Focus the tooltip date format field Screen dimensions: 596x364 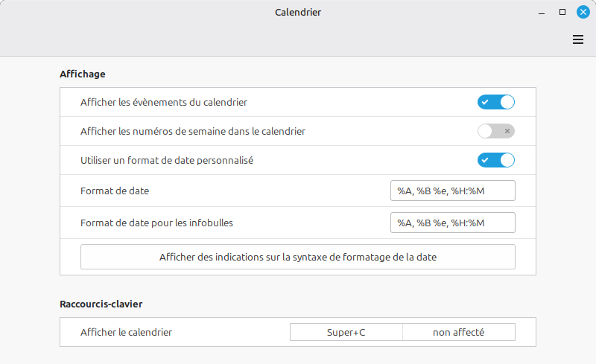[x=452, y=223]
